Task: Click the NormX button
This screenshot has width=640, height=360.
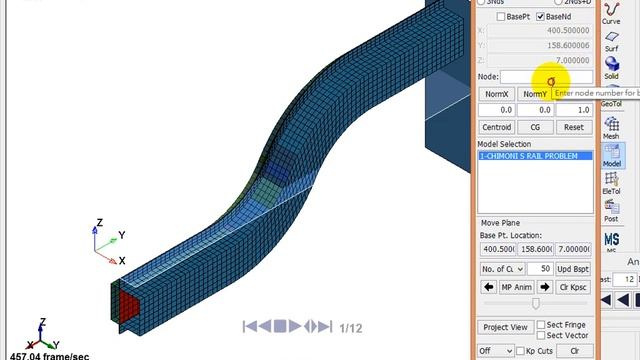Action: [x=496, y=94]
